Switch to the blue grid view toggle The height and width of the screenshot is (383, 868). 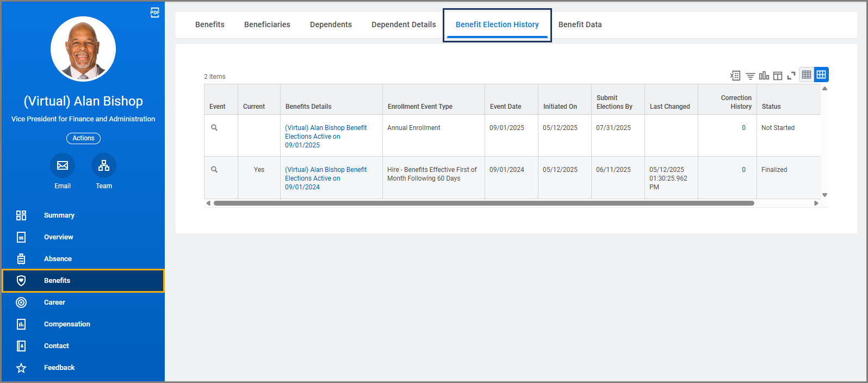coord(821,75)
